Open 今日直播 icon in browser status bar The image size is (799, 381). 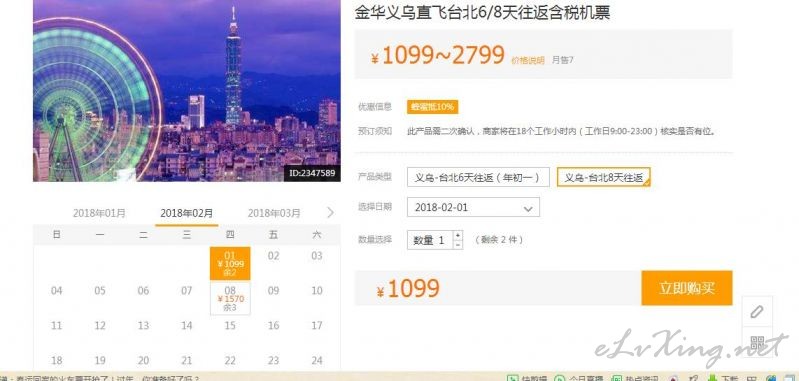(561, 378)
